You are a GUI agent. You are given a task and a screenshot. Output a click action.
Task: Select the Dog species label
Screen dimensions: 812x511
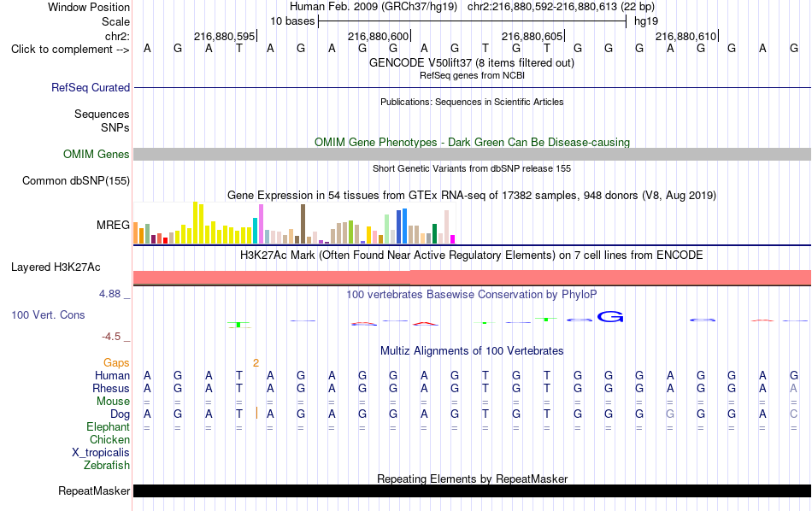click(x=120, y=414)
